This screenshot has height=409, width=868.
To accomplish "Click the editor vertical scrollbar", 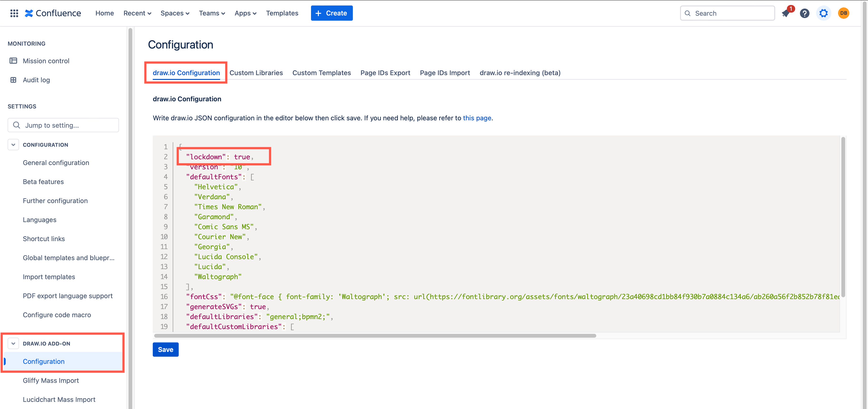I will point(843,217).
